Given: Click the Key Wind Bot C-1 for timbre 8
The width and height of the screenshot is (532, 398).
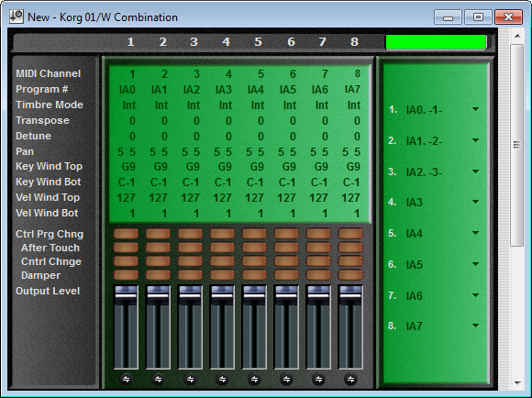Looking at the screenshot, I should [350, 182].
